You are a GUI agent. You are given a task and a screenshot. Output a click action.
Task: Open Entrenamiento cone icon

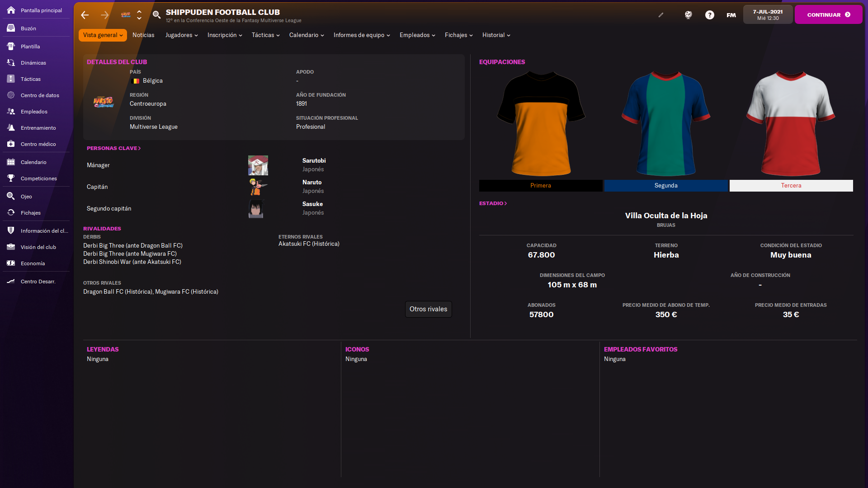click(x=11, y=127)
